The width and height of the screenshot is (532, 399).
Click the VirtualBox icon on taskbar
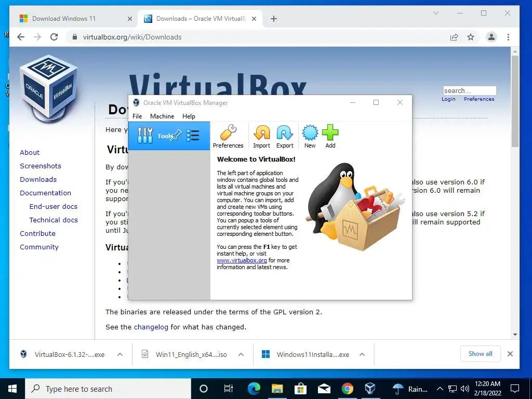click(370, 389)
